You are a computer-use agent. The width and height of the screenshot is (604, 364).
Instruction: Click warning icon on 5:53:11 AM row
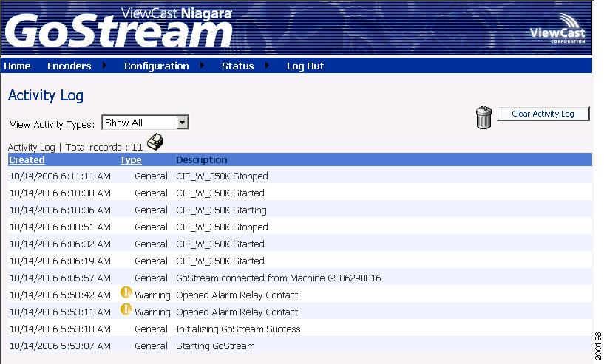[126, 309]
